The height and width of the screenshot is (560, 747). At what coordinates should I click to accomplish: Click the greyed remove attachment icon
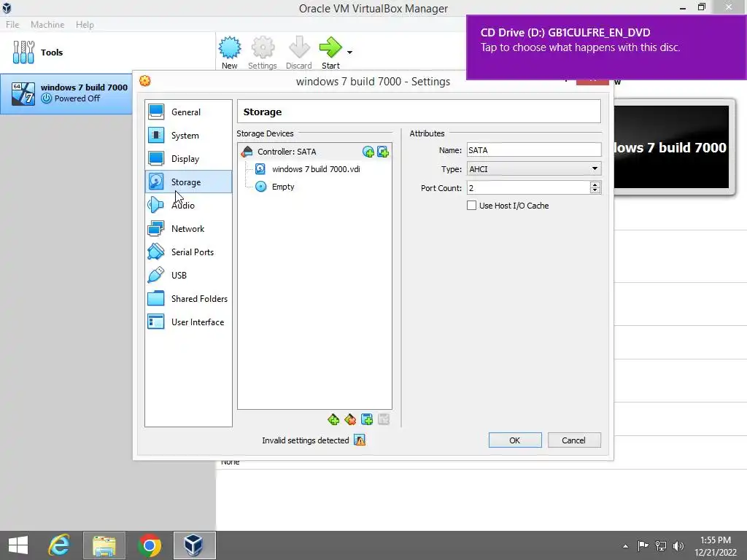tap(384, 419)
